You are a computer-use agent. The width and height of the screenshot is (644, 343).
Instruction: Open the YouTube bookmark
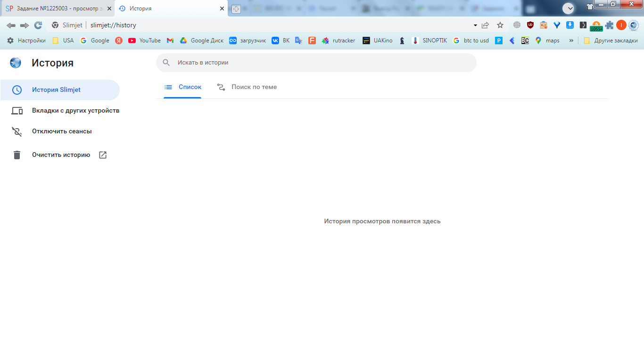pyautogui.click(x=144, y=41)
